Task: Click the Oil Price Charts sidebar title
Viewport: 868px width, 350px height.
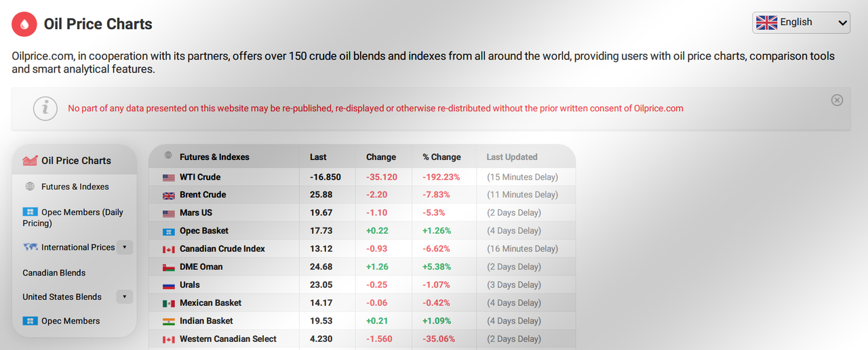Action: click(77, 161)
